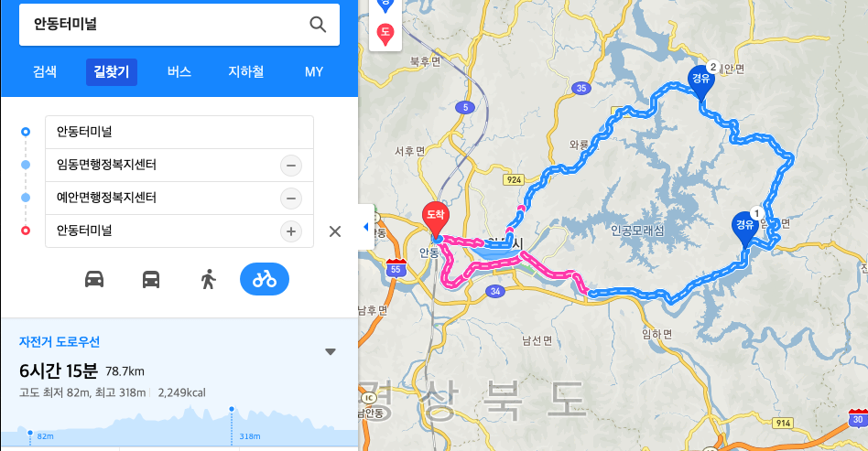Remove 임동면행정복지센터 waypoint with minus button

[x=291, y=165]
